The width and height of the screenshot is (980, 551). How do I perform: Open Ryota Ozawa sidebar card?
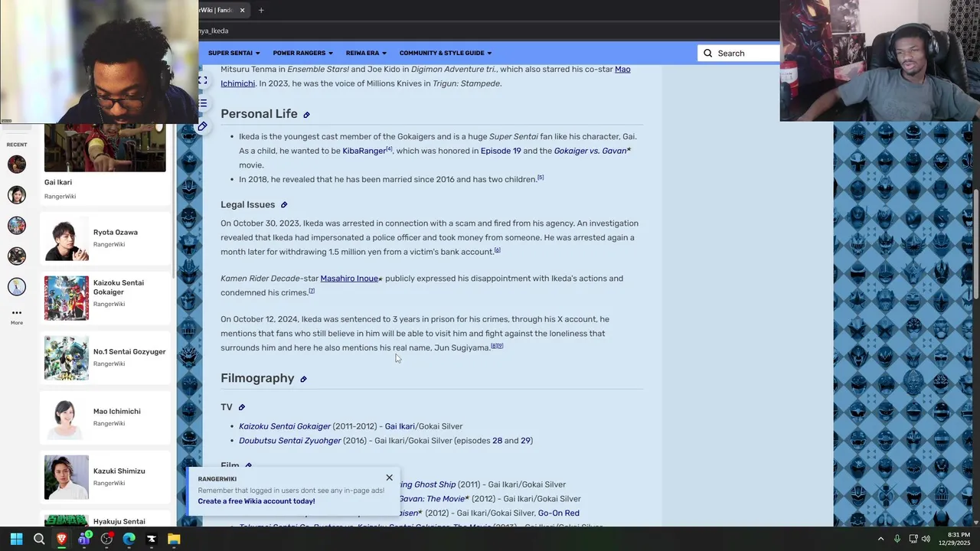(105, 238)
